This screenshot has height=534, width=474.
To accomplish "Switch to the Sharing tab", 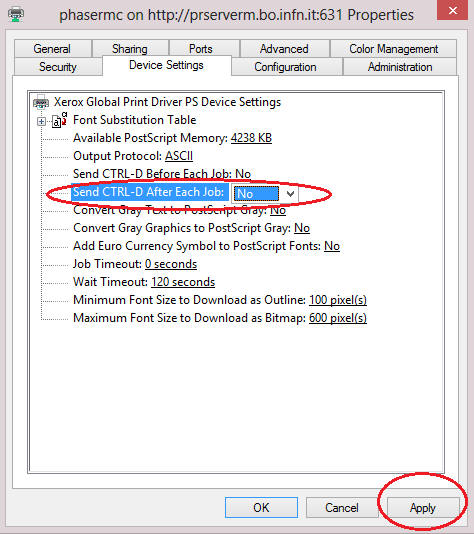I will coord(130,49).
